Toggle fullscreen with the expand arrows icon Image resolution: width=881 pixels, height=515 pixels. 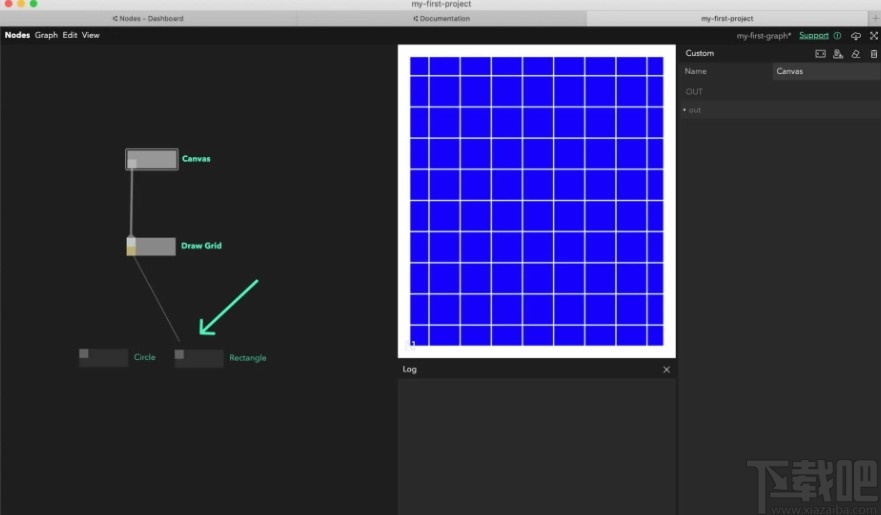874,35
